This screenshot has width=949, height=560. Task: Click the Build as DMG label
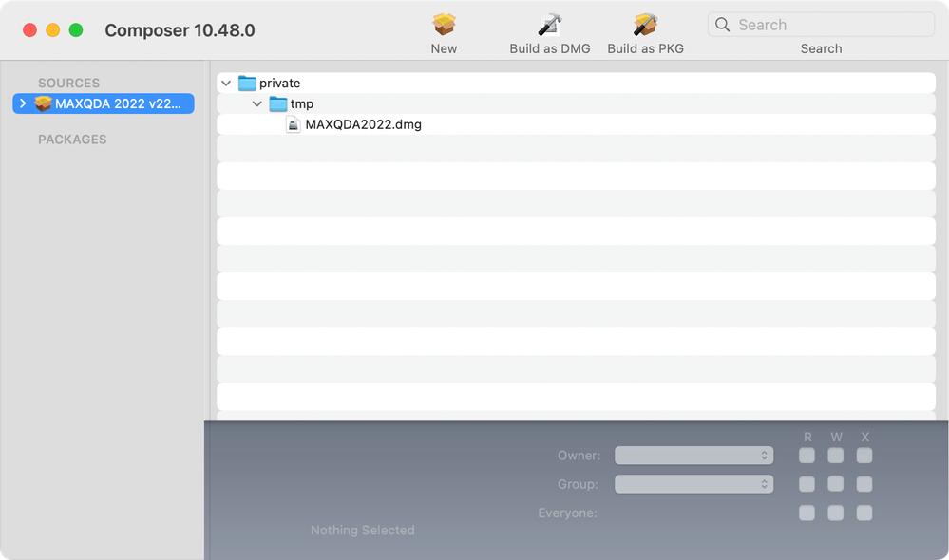point(550,48)
